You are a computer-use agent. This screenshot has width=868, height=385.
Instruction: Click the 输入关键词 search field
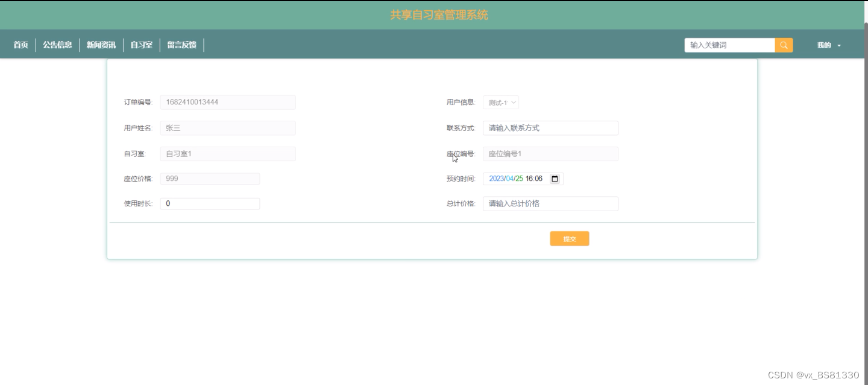[x=730, y=45]
